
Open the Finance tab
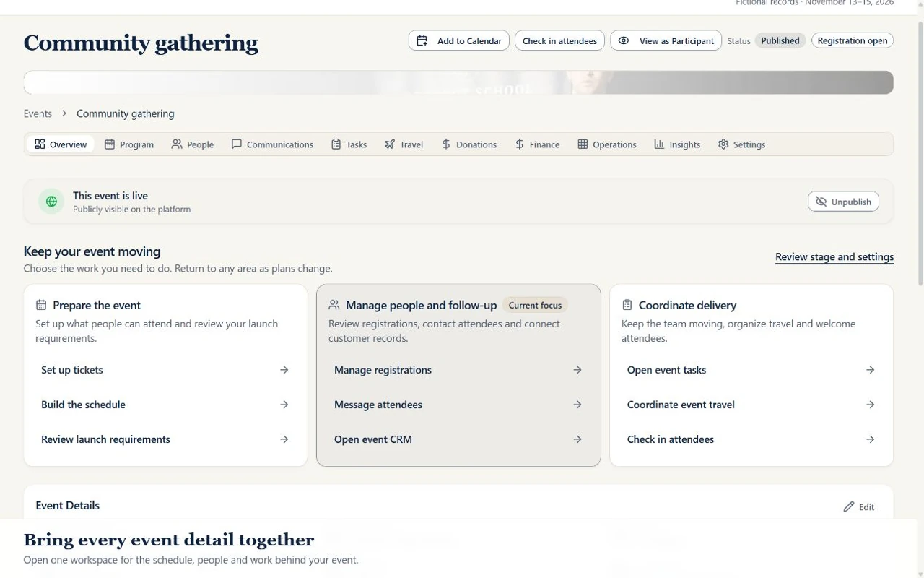[537, 144]
